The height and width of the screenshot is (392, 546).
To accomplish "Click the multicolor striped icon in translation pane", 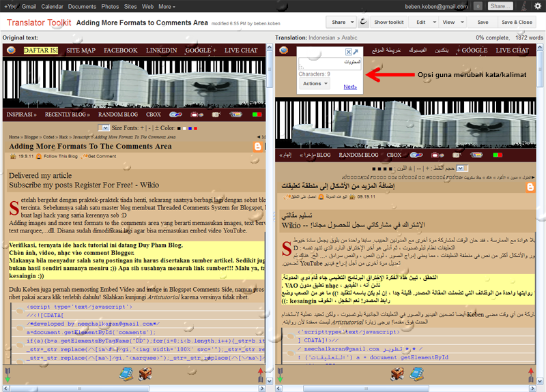I will click(x=476, y=155).
